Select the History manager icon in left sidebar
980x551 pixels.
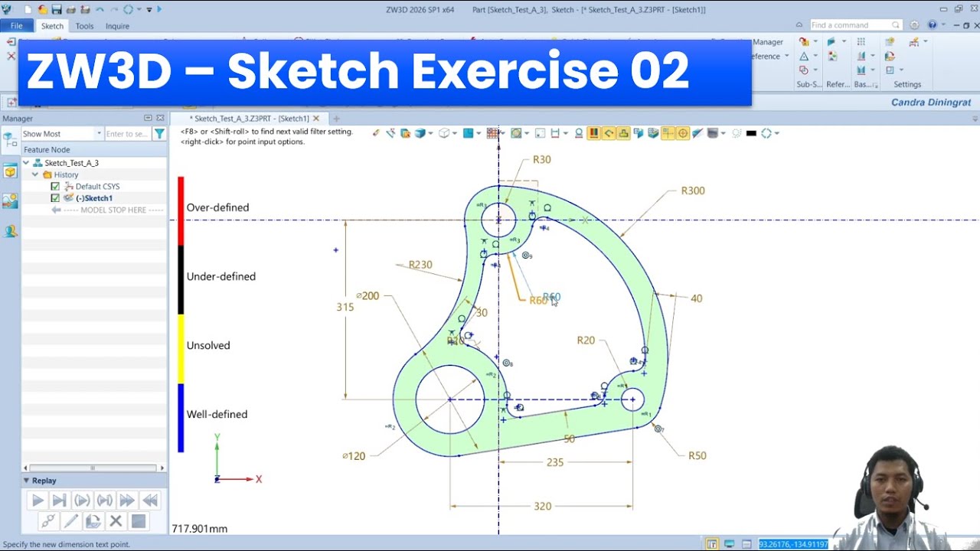tap(10, 141)
